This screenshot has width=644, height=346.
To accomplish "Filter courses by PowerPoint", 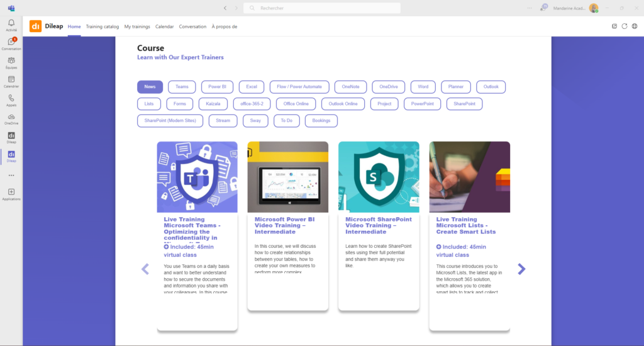I will [422, 104].
